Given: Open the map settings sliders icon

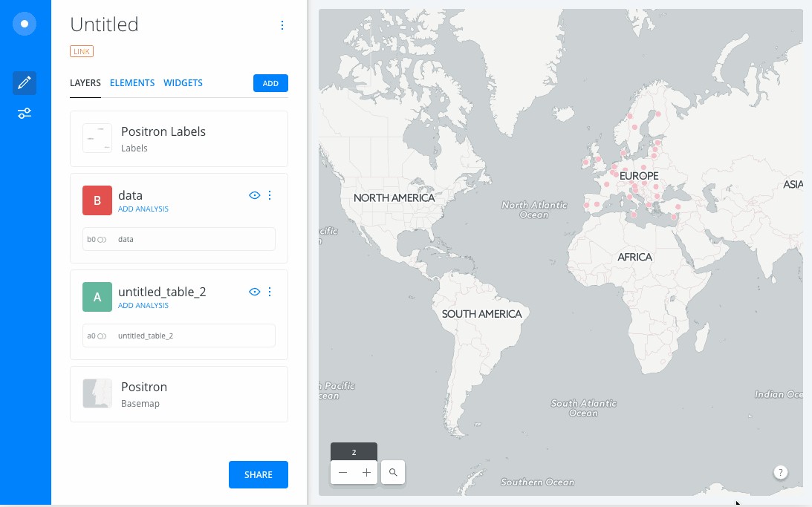Looking at the screenshot, I should [x=25, y=114].
